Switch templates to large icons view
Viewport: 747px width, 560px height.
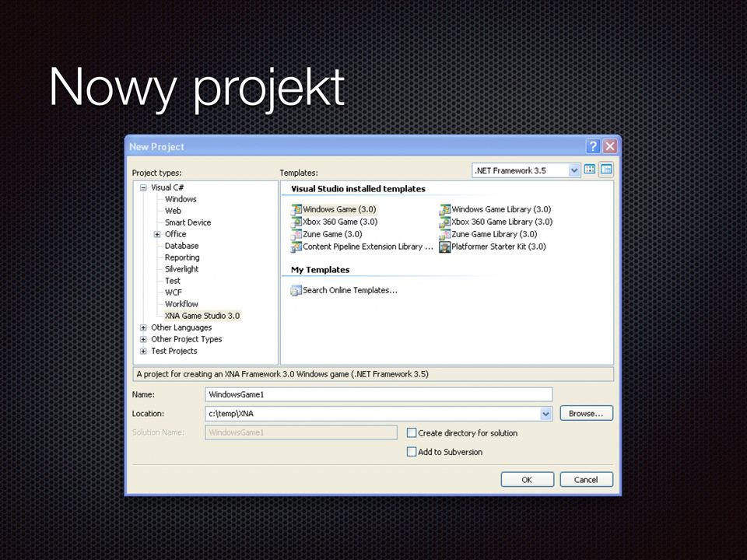(590, 170)
